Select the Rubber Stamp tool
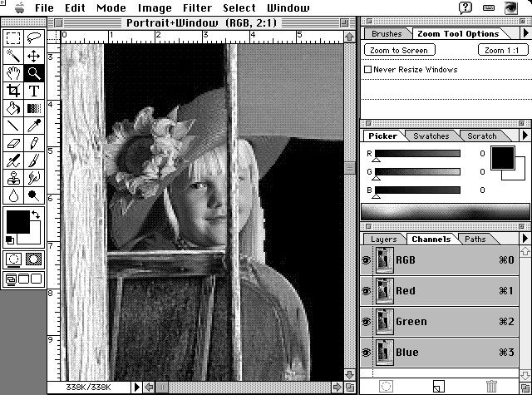The image size is (532, 395). [x=13, y=178]
